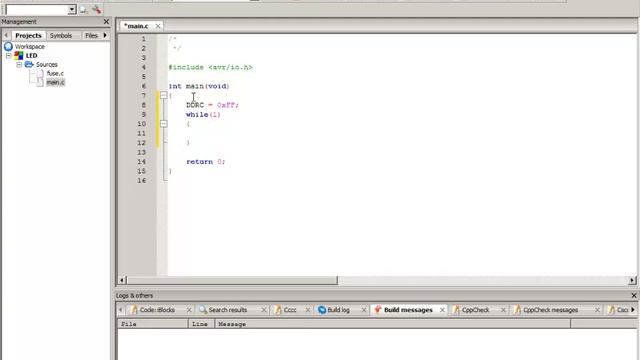Viewport: 640px width, 360px height.
Task: Click inside the empty toolbar search field
Action: (x=37, y=9)
